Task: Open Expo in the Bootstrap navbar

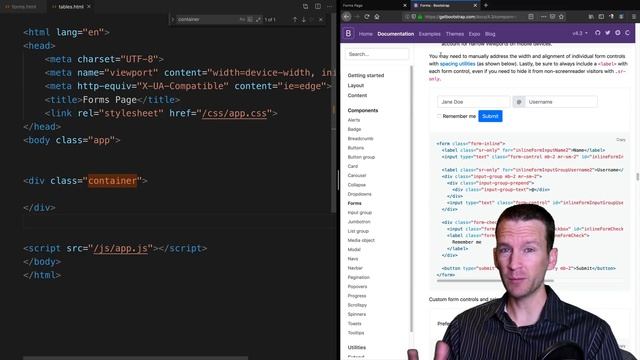Action: (474, 34)
